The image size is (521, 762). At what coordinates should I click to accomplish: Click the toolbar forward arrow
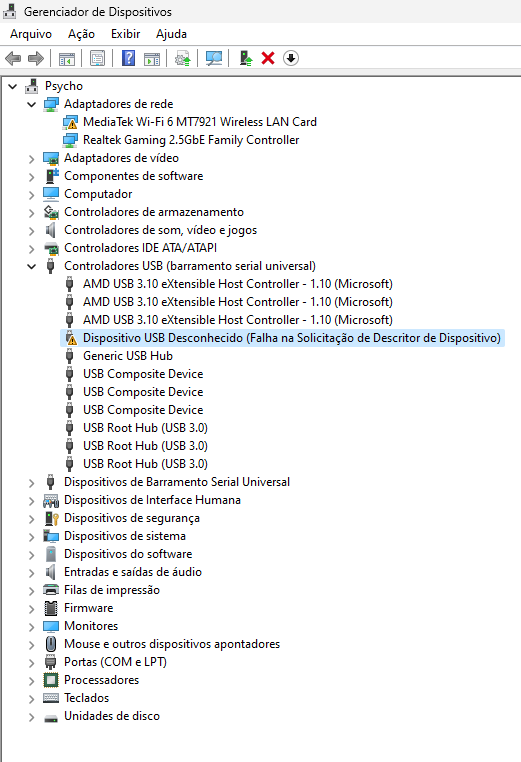click(36, 58)
